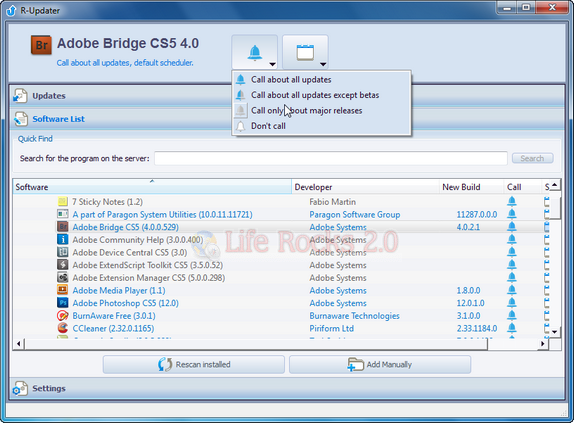Click list vertical scrollbar down arrow
Image resolution: width=574 pixels, height=423 pixels.
coord(555,332)
